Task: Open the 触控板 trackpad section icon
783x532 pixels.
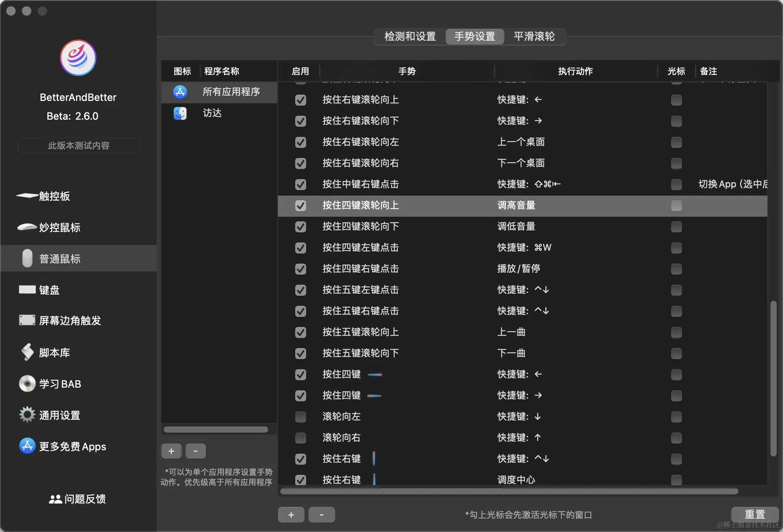Action: tap(27, 196)
